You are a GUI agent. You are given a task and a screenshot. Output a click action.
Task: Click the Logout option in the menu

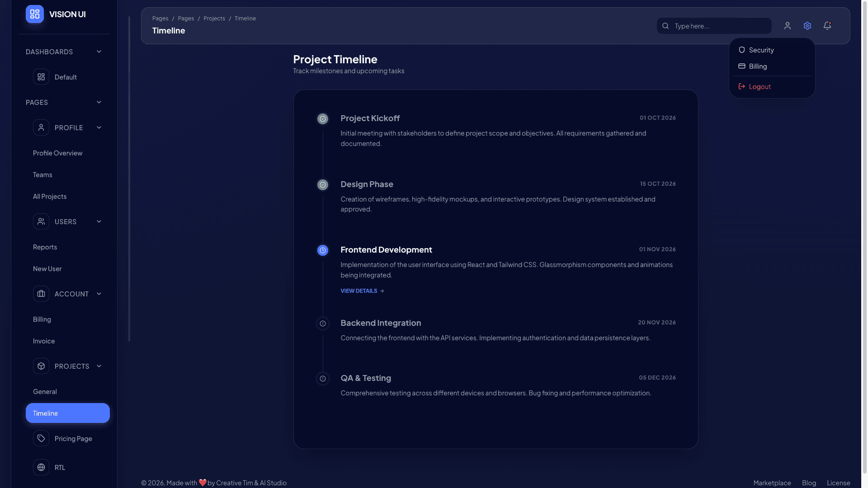pos(759,86)
